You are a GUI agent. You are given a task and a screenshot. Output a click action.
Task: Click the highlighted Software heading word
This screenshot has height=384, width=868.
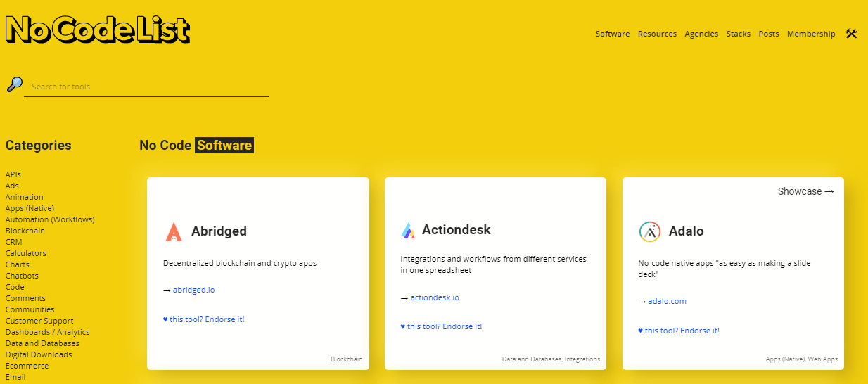pos(224,146)
